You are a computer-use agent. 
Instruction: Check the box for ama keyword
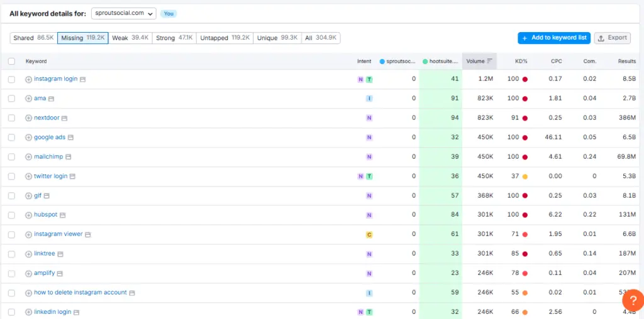coord(11,99)
